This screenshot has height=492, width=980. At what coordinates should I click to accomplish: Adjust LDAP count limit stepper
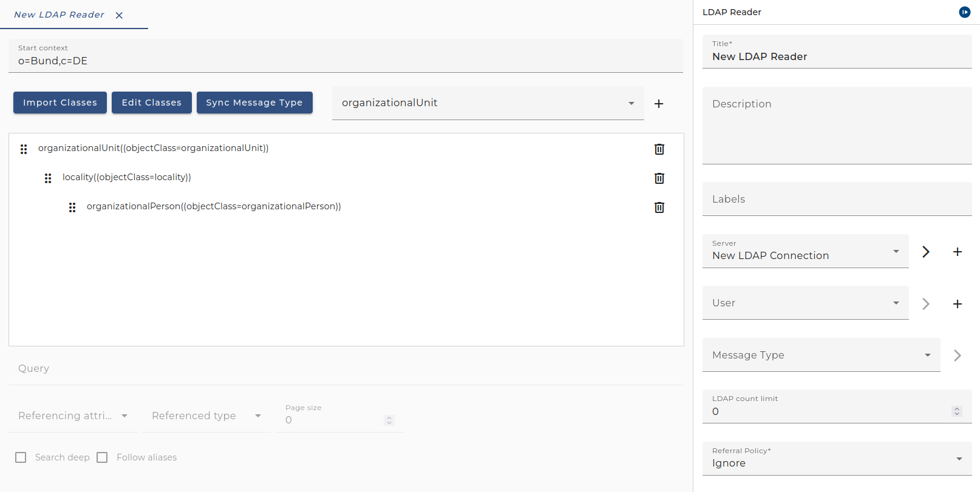pos(957,411)
